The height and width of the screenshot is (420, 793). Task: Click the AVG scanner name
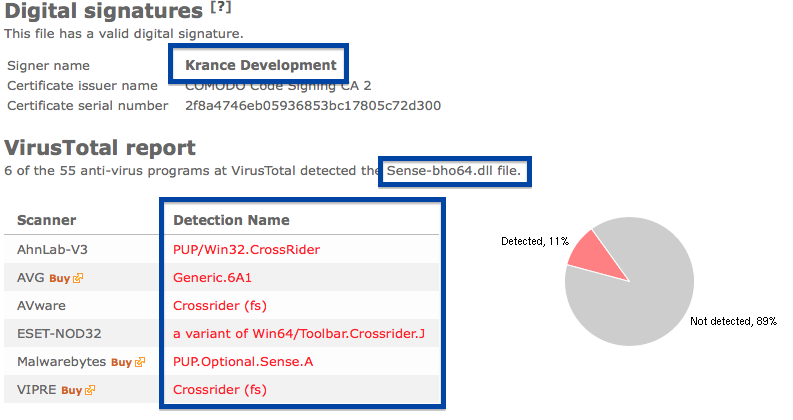(31, 278)
